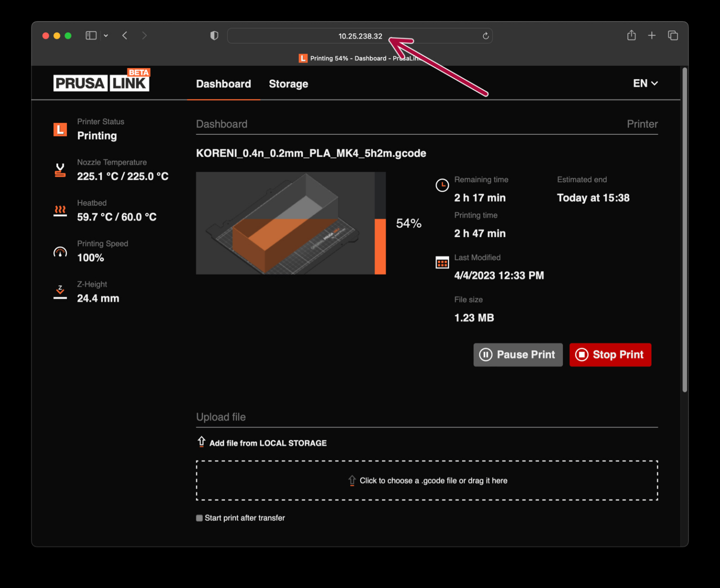The image size is (720, 588).
Task: Click the Last Modified calendar icon
Action: [x=442, y=263]
